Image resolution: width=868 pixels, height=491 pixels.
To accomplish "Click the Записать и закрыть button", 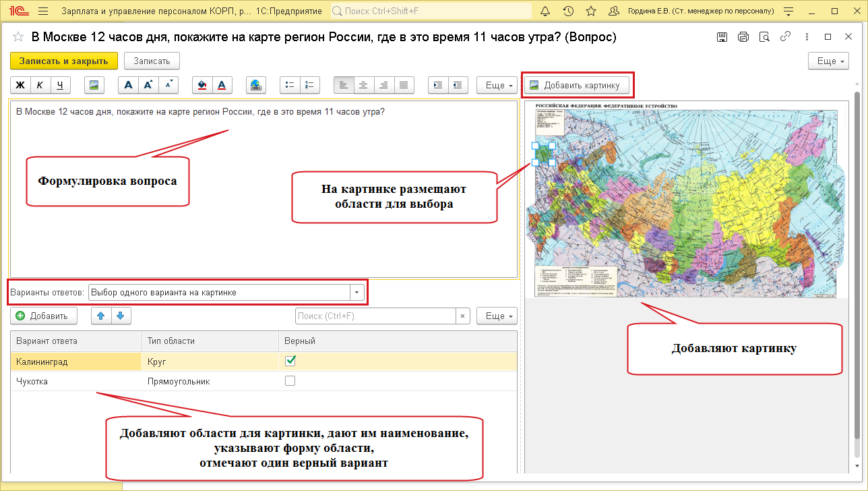I will tap(64, 61).
